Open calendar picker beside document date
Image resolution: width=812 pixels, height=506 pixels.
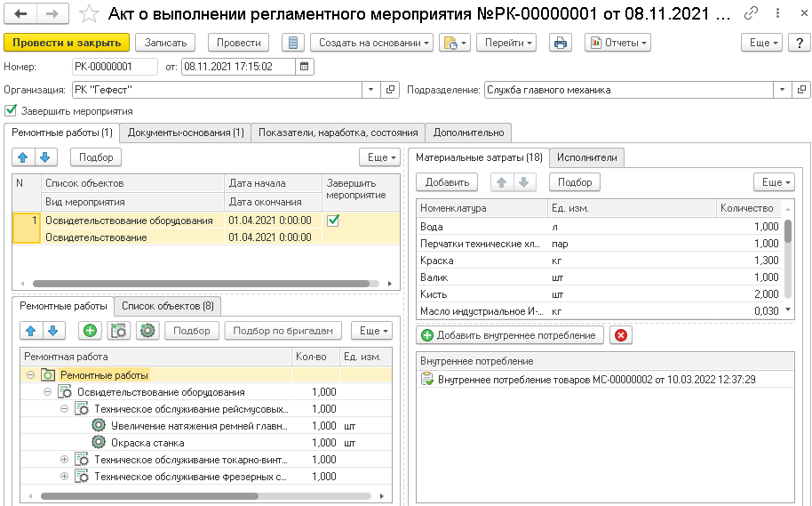click(x=305, y=67)
